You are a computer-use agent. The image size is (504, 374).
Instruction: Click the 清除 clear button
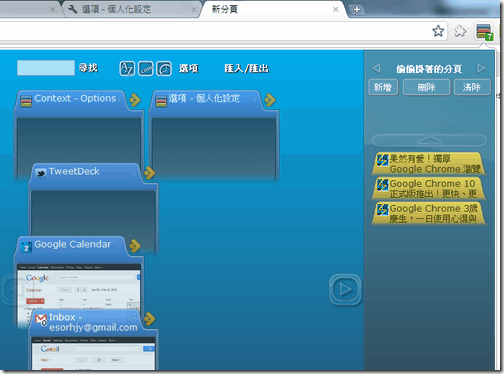click(472, 87)
